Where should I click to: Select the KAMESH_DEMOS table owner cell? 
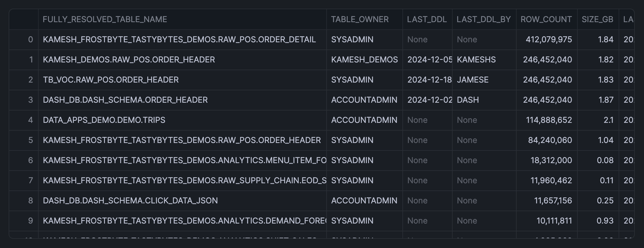[x=364, y=60]
